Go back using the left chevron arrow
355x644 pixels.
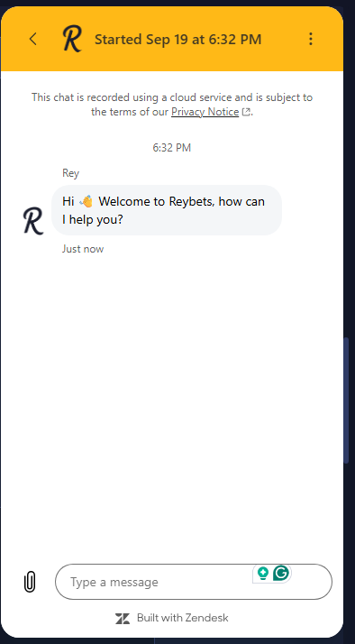click(33, 39)
